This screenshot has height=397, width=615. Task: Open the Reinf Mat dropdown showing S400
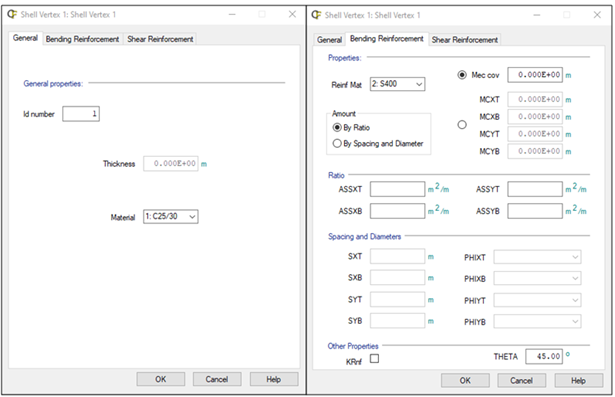click(x=397, y=84)
